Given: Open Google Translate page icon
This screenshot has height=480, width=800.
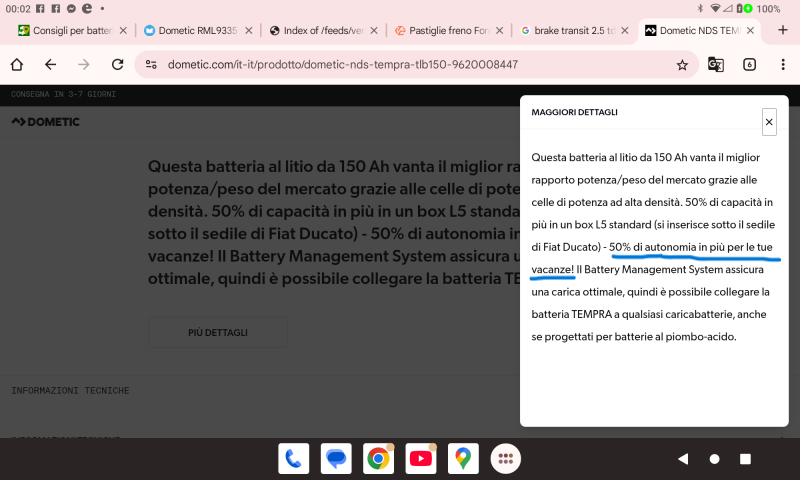Looking at the screenshot, I should 715,65.
